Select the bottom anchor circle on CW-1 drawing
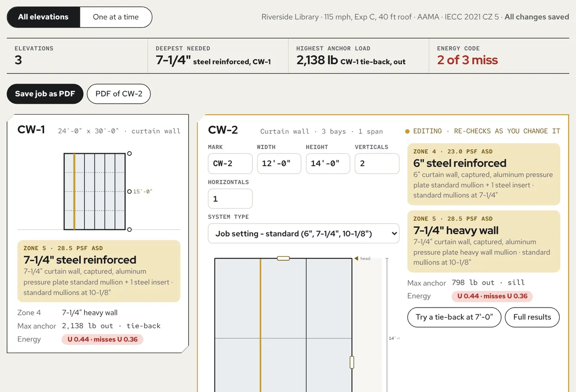Screen dimensions: 576x392 (x=130, y=229)
